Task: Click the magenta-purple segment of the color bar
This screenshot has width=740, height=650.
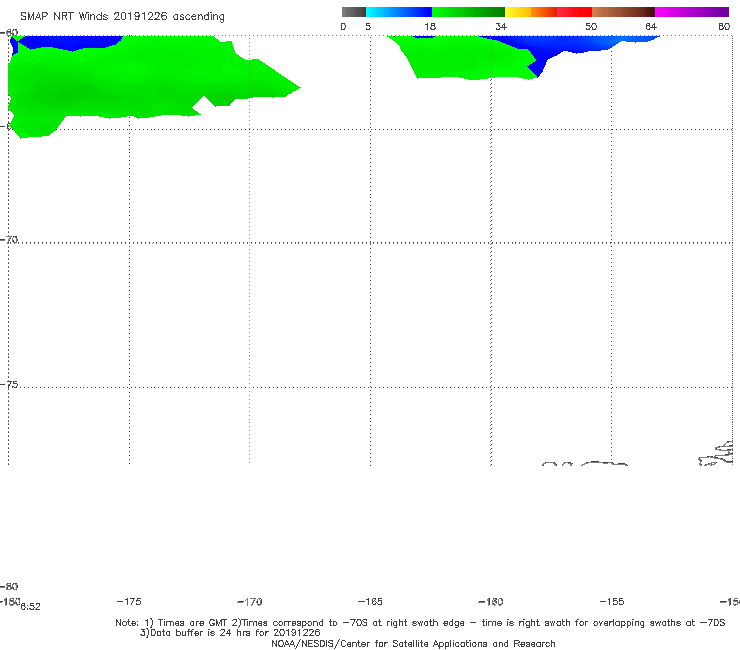Action: tap(692, 12)
